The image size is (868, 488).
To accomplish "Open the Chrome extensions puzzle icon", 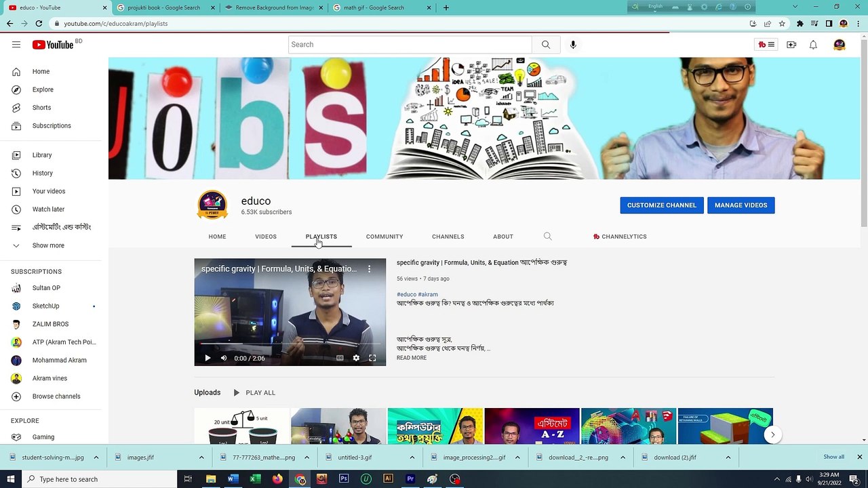I will tap(800, 24).
